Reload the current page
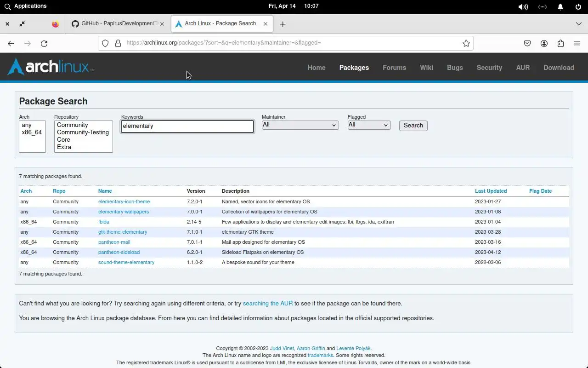This screenshot has height=368, width=588. pyautogui.click(x=44, y=43)
